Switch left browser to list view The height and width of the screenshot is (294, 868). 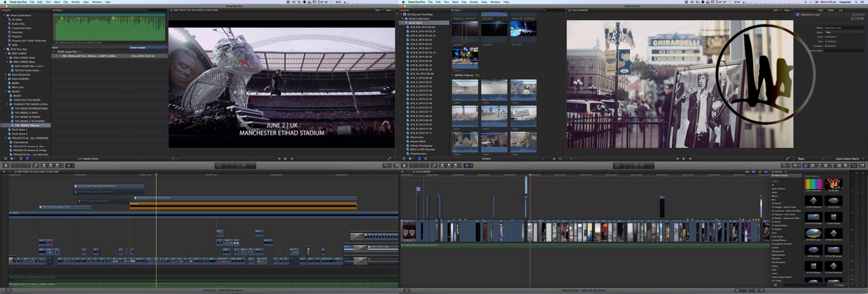coord(27,158)
